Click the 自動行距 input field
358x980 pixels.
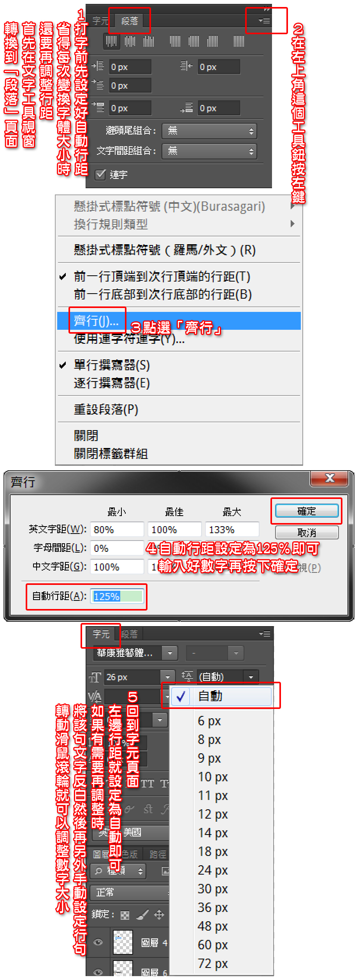point(117,596)
